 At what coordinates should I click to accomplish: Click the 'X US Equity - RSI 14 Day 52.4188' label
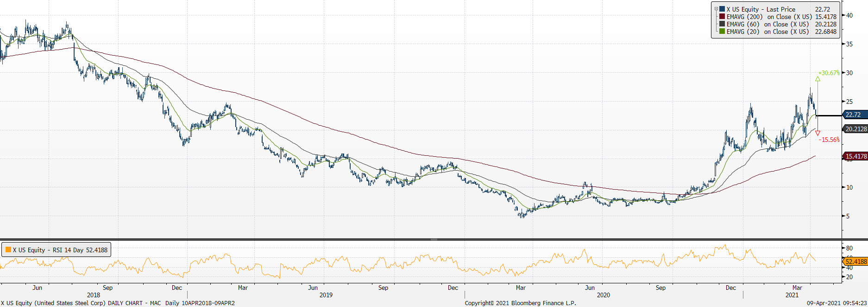point(60,250)
